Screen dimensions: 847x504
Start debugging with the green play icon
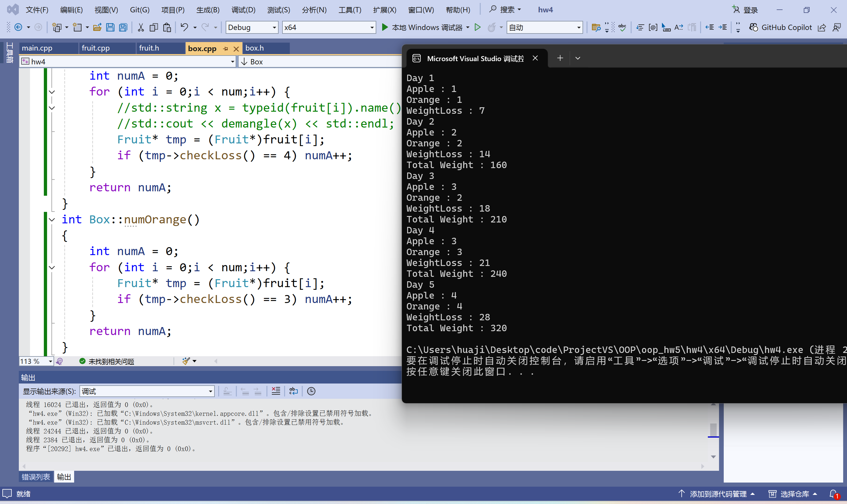(x=385, y=27)
